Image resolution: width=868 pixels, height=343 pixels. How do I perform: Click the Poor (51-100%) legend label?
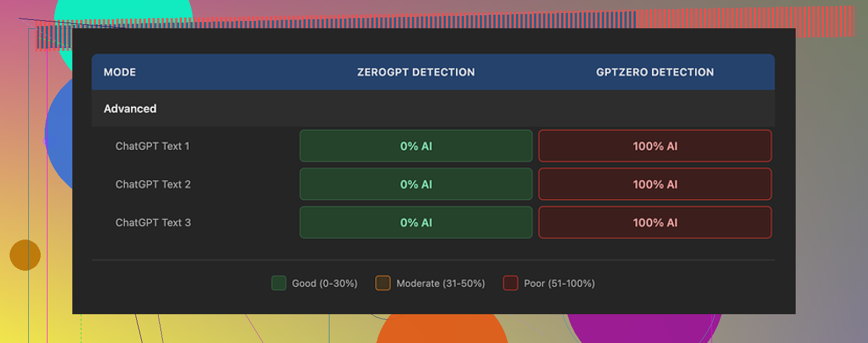559,283
